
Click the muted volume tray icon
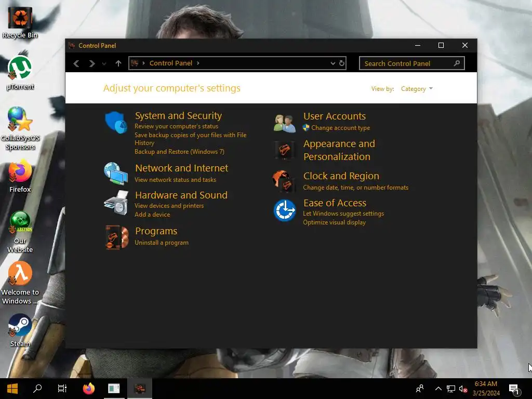[463, 389]
